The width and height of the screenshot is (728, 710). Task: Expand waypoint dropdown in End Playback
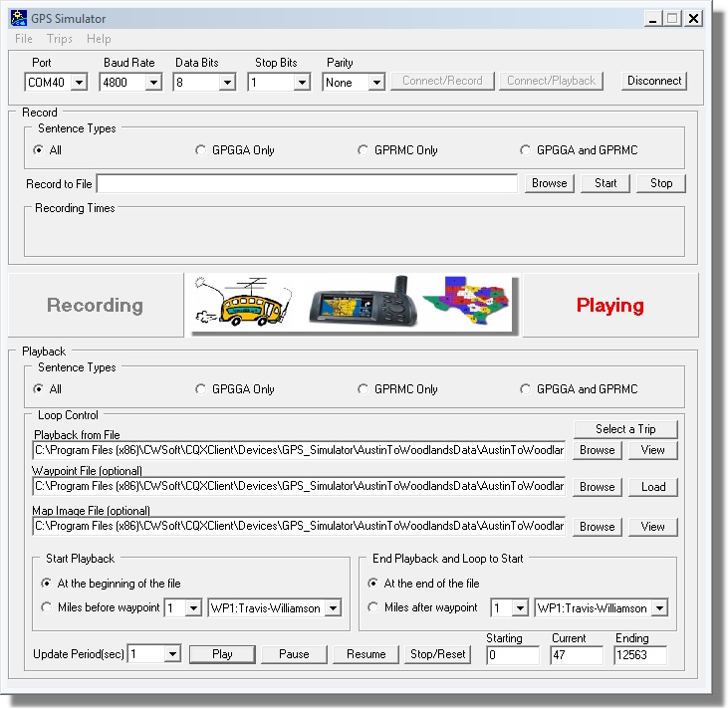click(659, 607)
